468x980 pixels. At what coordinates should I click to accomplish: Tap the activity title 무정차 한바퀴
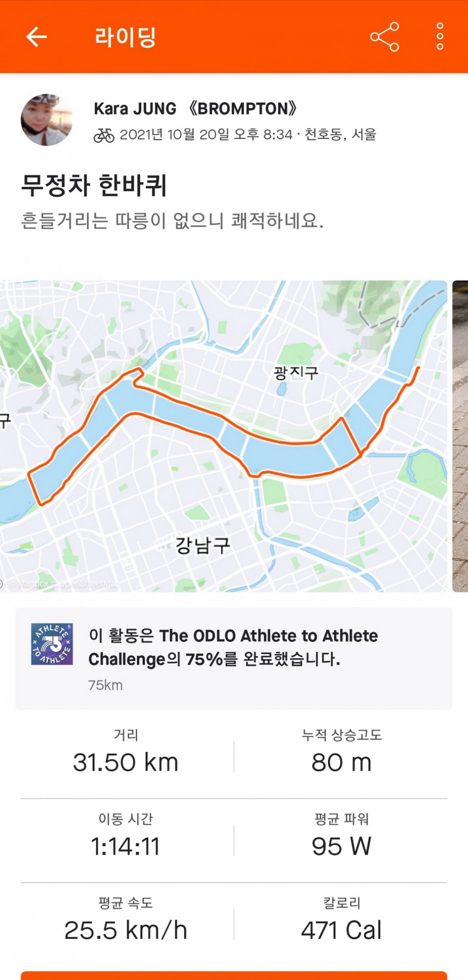tap(94, 185)
